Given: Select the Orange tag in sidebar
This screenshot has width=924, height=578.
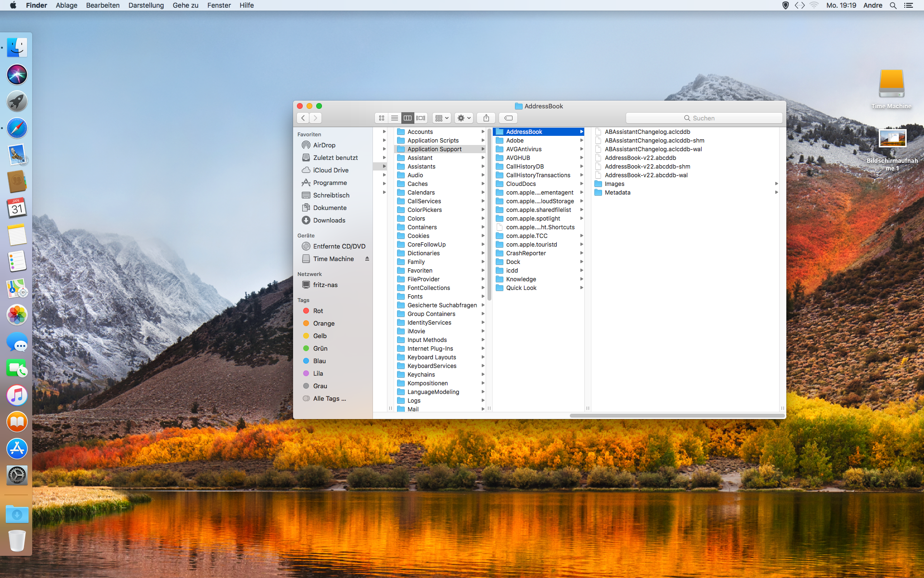Looking at the screenshot, I should (x=323, y=323).
